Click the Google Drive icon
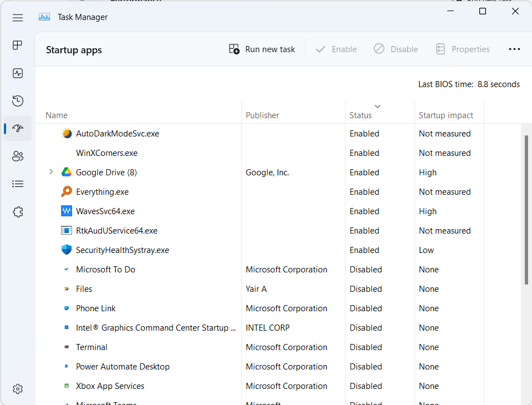Screen dimensions: 532x405 [x=67, y=173]
